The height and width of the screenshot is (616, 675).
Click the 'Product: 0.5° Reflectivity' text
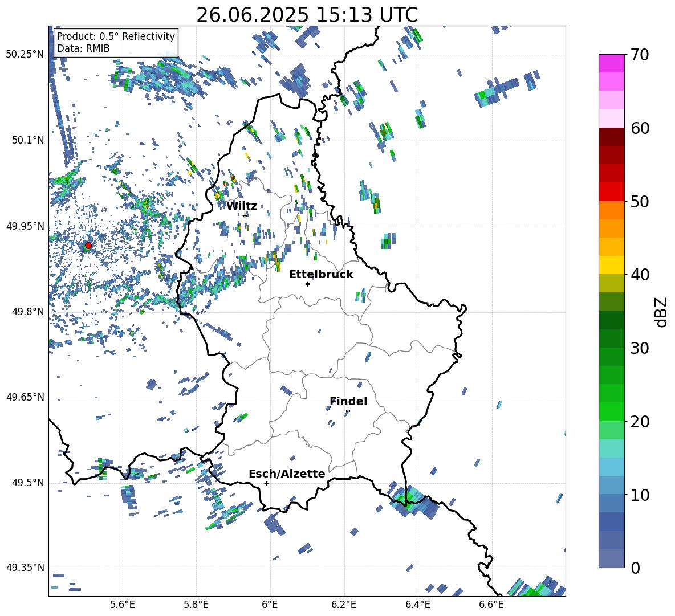coord(116,36)
